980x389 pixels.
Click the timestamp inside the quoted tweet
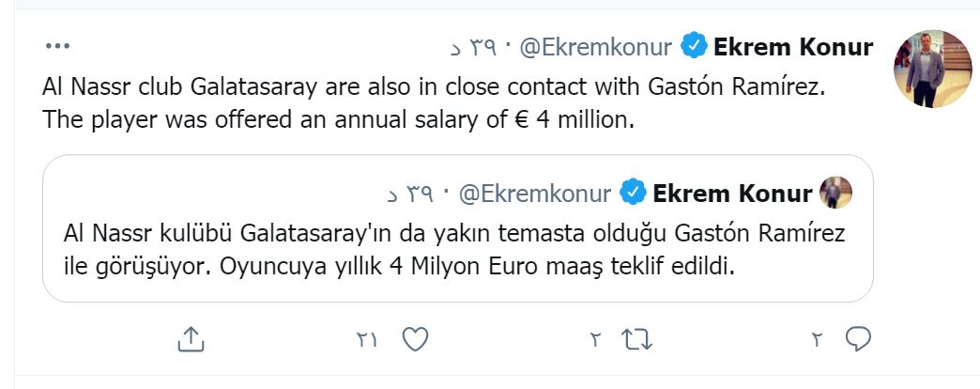pyautogui.click(x=422, y=194)
